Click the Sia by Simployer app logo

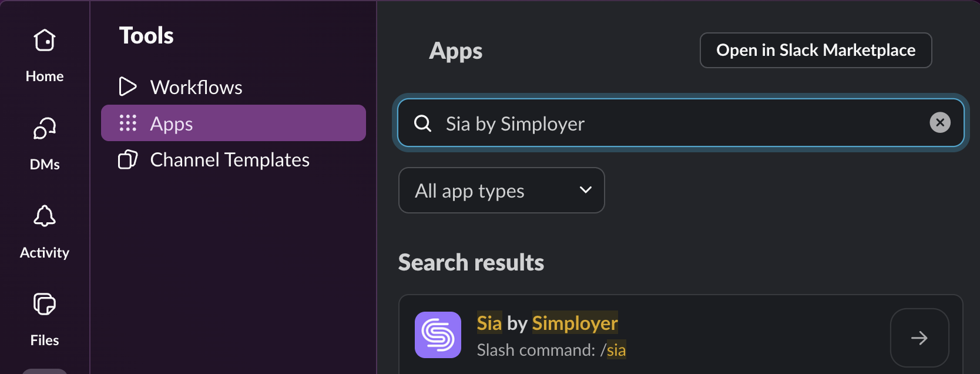tap(438, 335)
